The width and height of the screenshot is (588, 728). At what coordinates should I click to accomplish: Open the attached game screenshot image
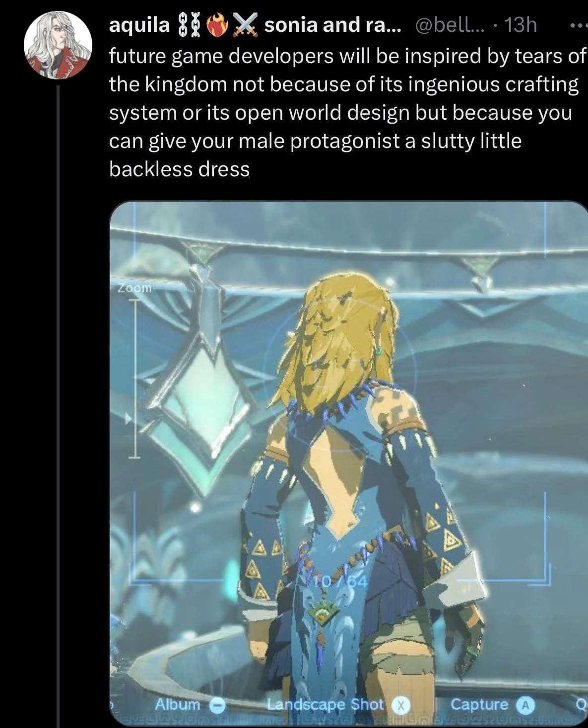348,464
